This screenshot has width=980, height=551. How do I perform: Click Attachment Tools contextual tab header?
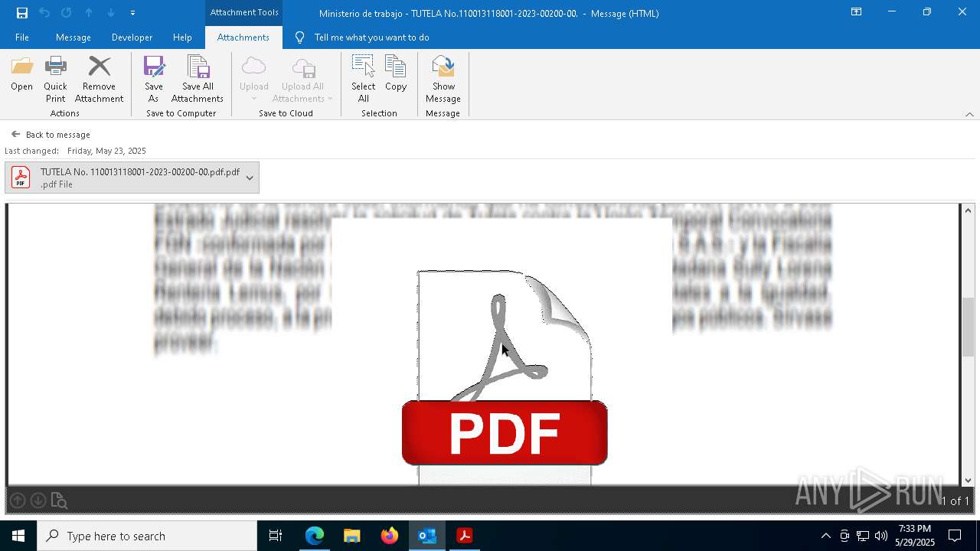(244, 12)
